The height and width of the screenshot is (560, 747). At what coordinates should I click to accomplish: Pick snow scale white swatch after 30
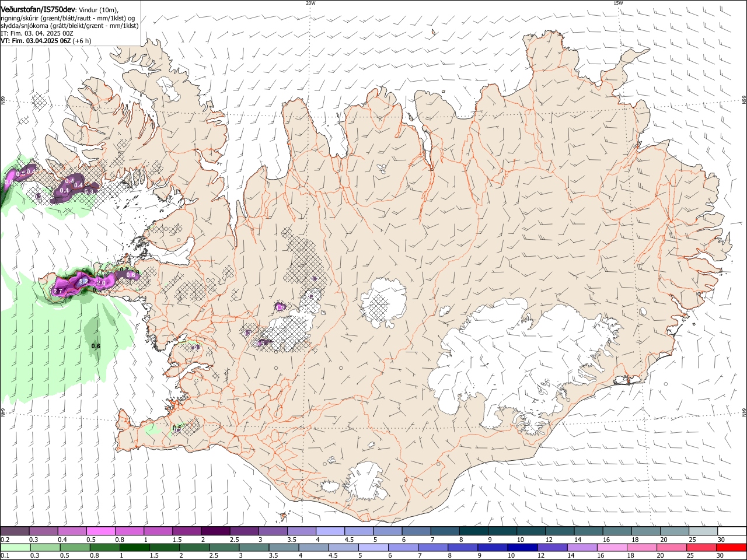[732, 531]
